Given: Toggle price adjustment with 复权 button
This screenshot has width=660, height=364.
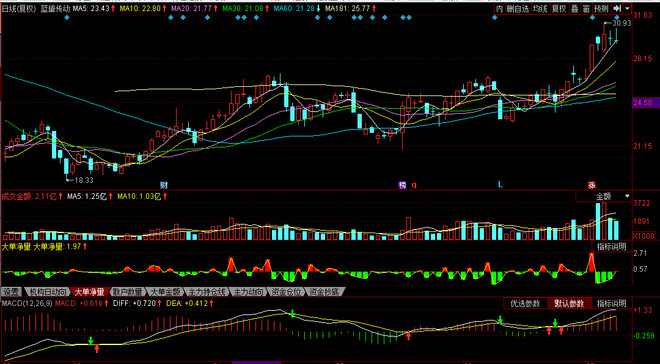Looking at the screenshot, I should tap(559, 8).
